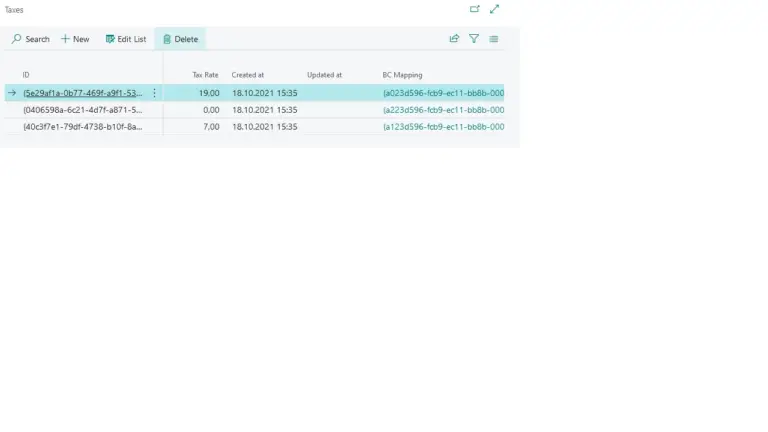Click the row selector arrow of first row

click(12, 93)
